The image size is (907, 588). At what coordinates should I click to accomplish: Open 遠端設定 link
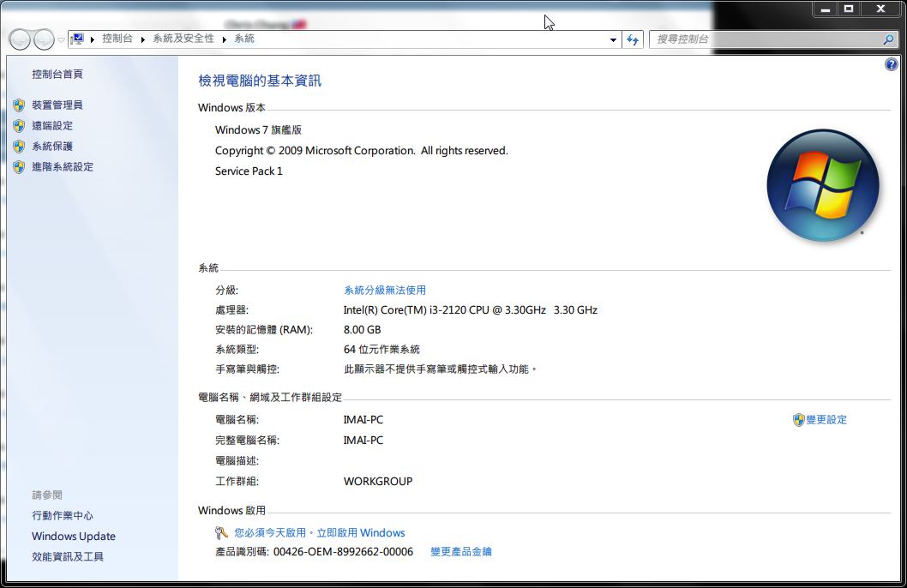click(52, 125)
